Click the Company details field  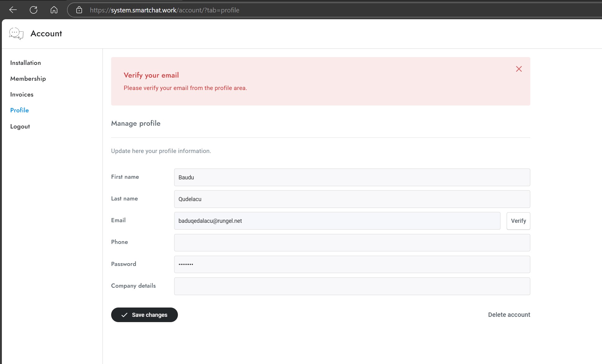click(352, 286)
